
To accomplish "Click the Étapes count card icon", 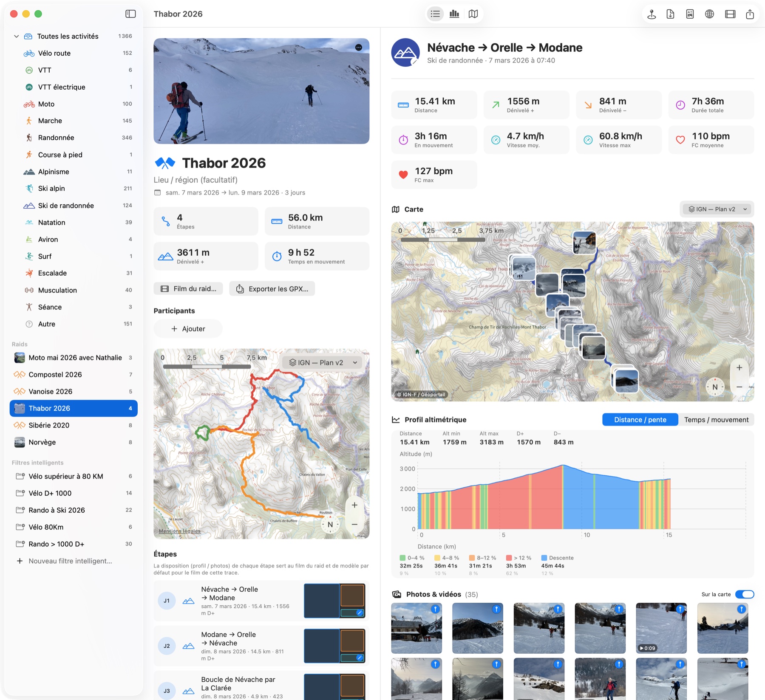I will pos(166,221).
